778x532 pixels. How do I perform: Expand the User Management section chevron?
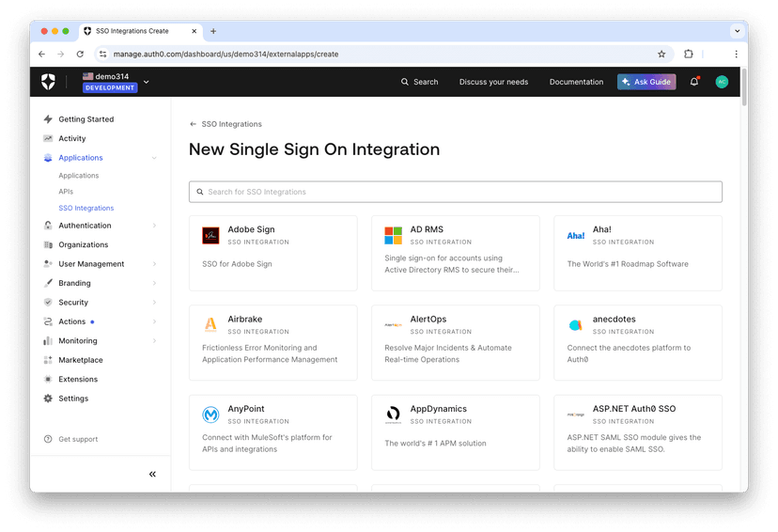154,264
